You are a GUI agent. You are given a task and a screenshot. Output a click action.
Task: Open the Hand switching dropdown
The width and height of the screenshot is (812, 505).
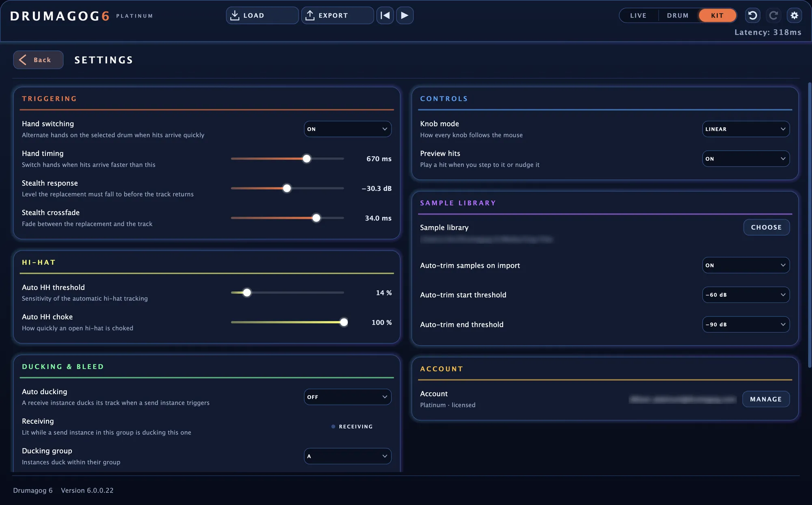click(x=348, y=129)
